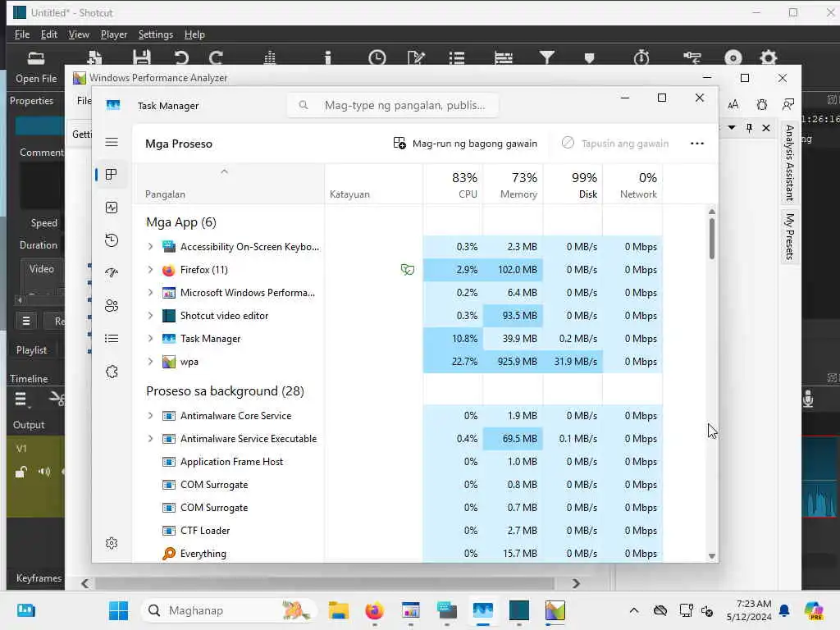Expand Antimalware Service Executable row
The image size is (840, 630).
[151, 439]
